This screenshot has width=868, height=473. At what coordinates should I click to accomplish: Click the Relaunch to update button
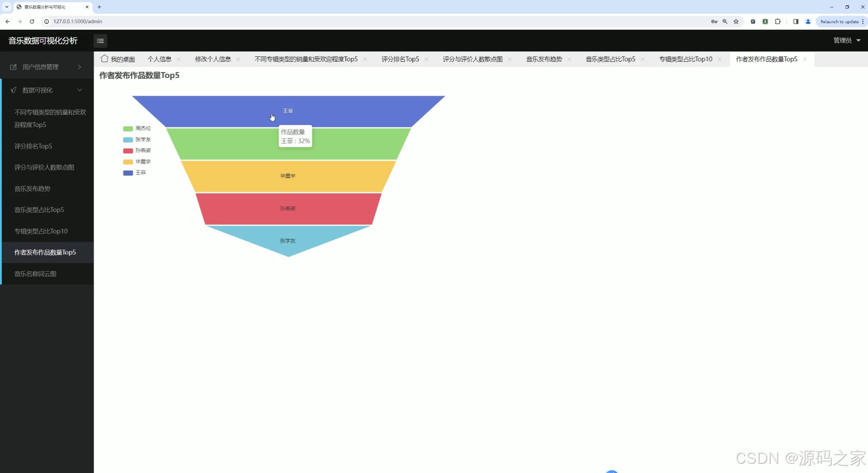click(840, 21)
